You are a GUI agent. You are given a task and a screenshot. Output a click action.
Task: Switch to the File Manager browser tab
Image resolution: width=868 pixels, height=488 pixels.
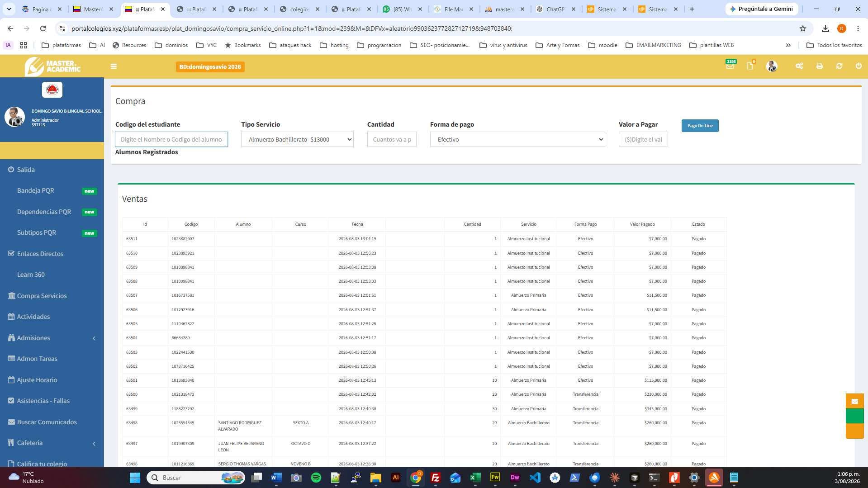tap(453, 9)
